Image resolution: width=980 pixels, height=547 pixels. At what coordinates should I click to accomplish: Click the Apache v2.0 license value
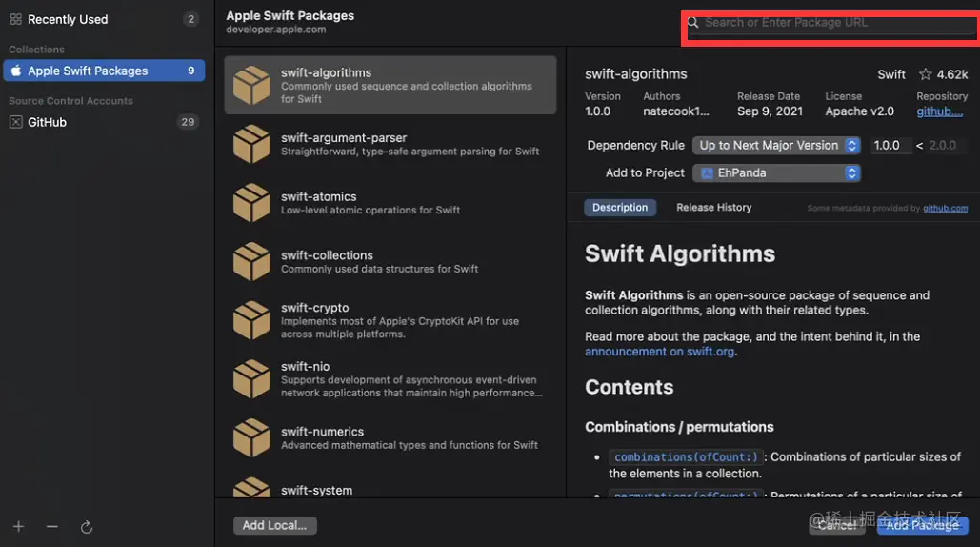(x=859, y=111)
